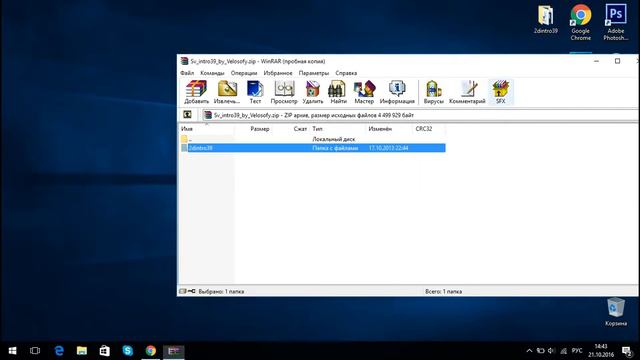
Task: Click the Добавить (Add) toolbar icon
Action: tap(196, 92)
